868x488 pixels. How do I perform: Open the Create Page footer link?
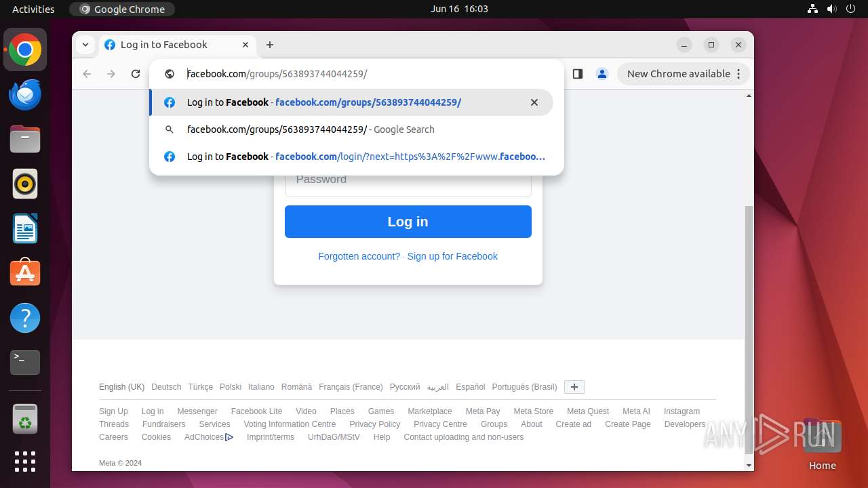[628, 424]
